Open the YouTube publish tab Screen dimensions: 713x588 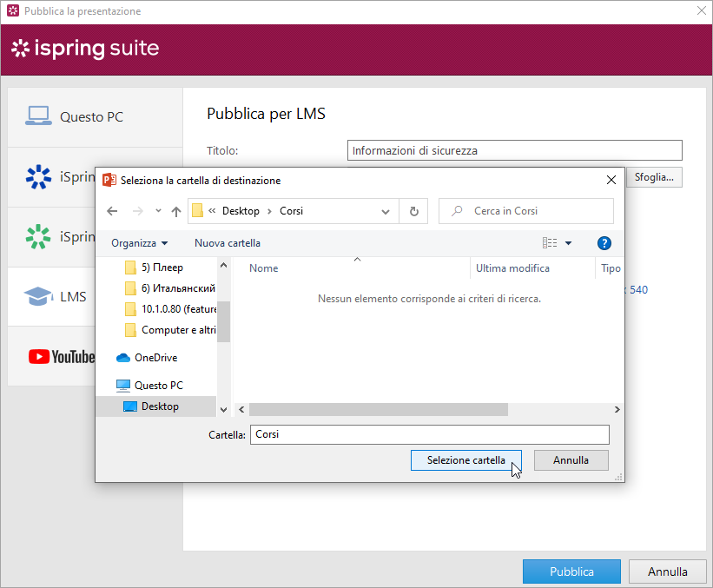coord(61,356)
